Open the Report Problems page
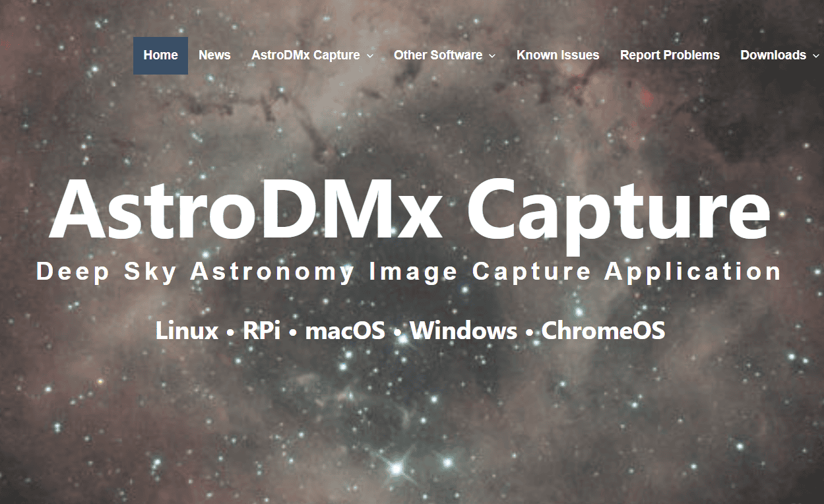This screenshot has width=824, height=504. coord(670,55)
